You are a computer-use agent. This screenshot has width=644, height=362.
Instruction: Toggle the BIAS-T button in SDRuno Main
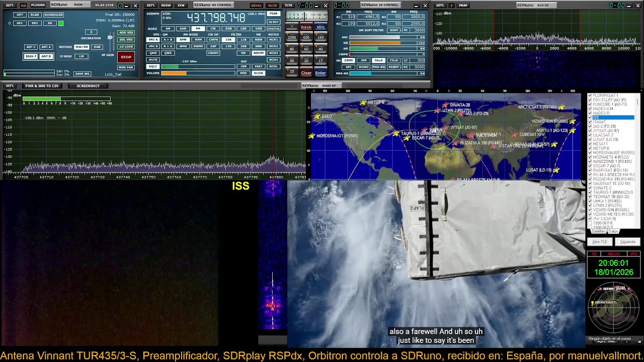click(x=31, y=56)
